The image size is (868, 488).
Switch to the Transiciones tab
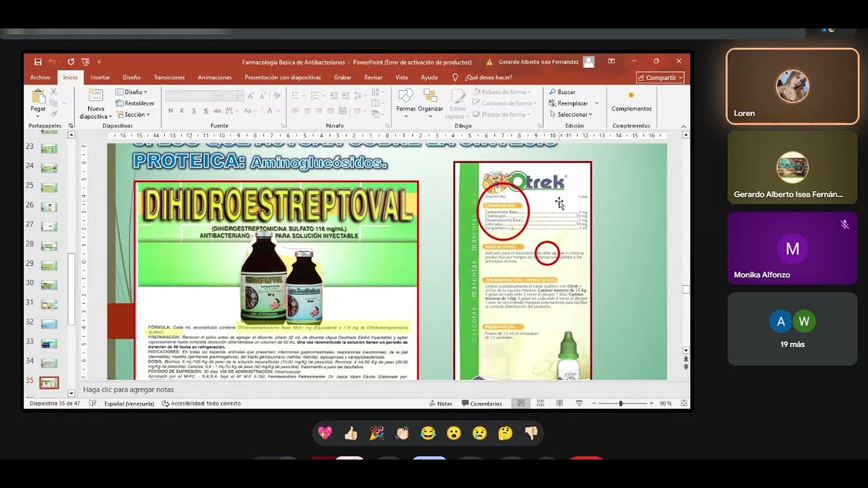point(169,77)
